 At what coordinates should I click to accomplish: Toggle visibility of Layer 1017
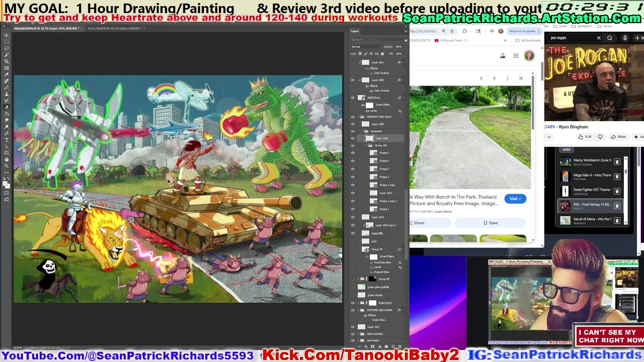pyautogui.click(x=353, y=327)
